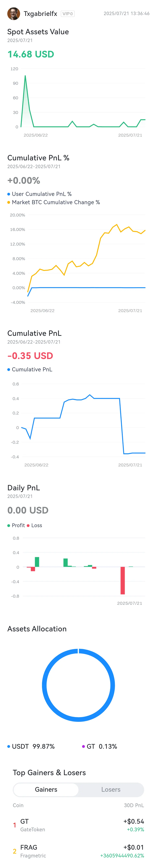Click the VIP0 badge
The height and width of the screenshot is (868, 157).
click(68, 14)
